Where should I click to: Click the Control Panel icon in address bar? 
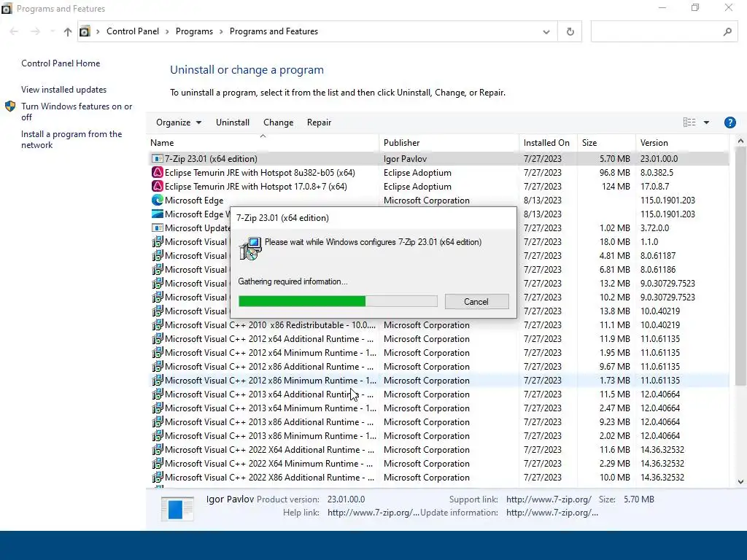pyautogui.click(x=85, y=31)
